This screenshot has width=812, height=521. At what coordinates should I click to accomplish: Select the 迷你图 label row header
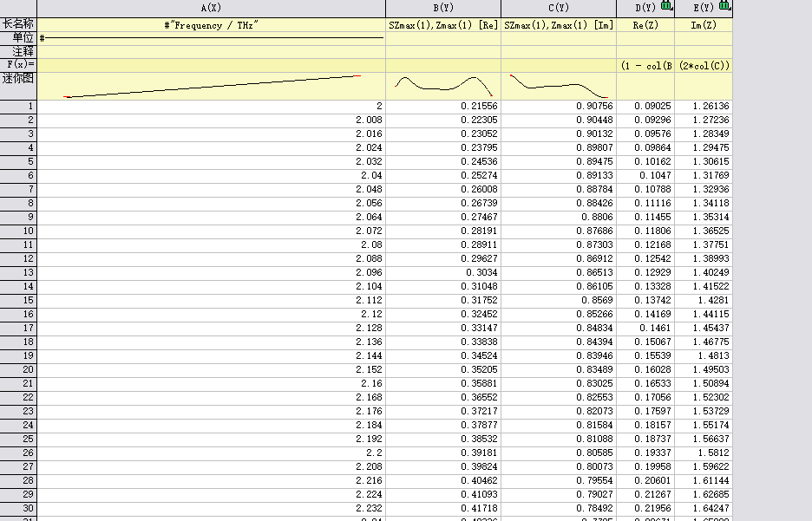coord(18,86)
